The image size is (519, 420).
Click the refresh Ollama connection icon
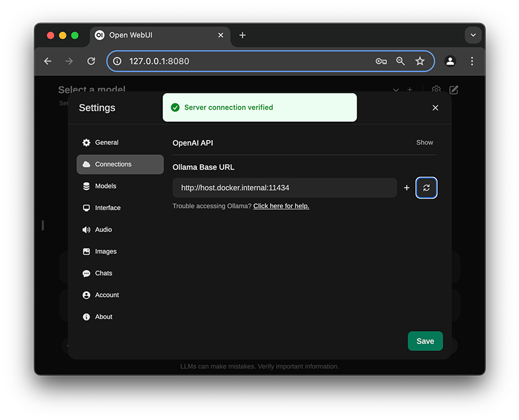(x=426, y=188)
